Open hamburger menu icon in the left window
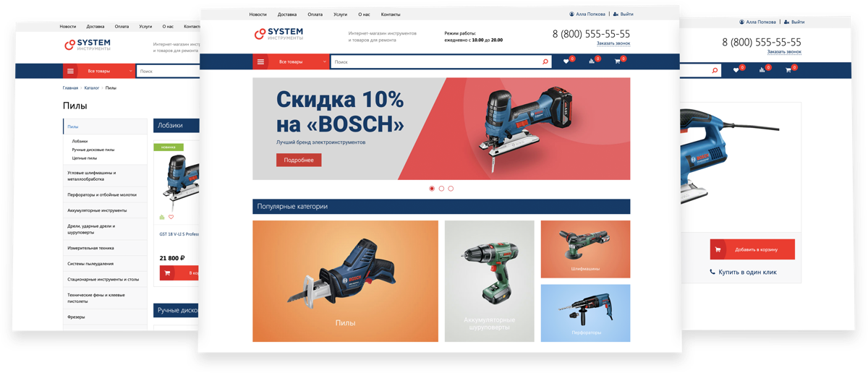Image resolution: width=868 pixels, height=373 pixels. click(70, 71)
